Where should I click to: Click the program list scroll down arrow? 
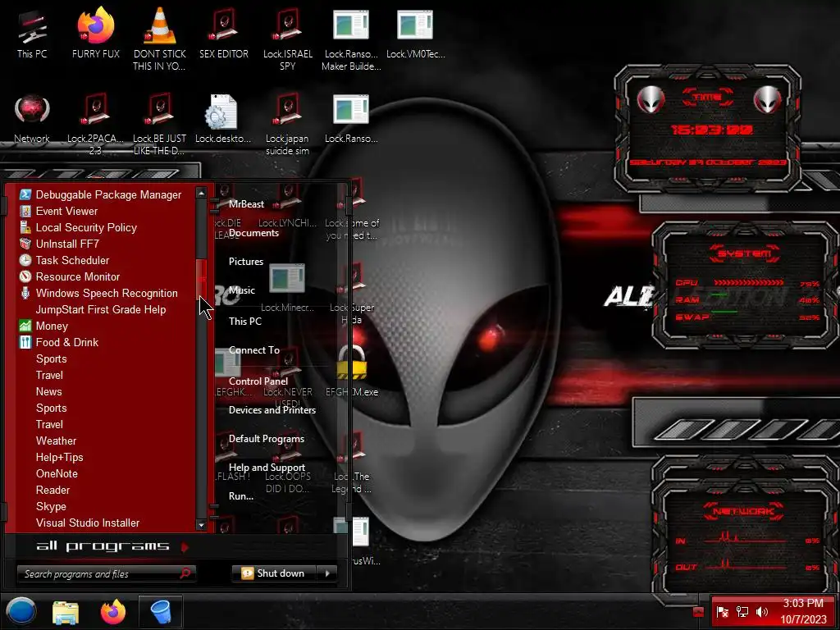point(202,526)
